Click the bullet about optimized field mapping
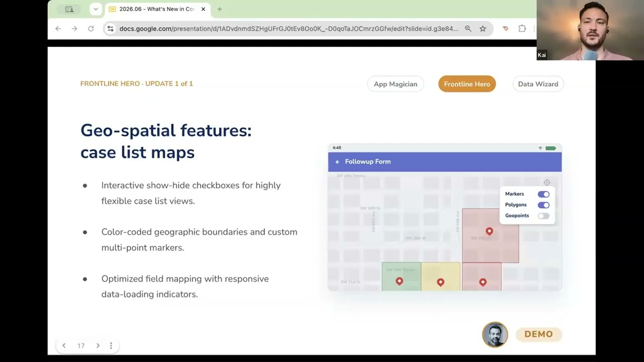644x362 pixels. (x=185, y=287)
